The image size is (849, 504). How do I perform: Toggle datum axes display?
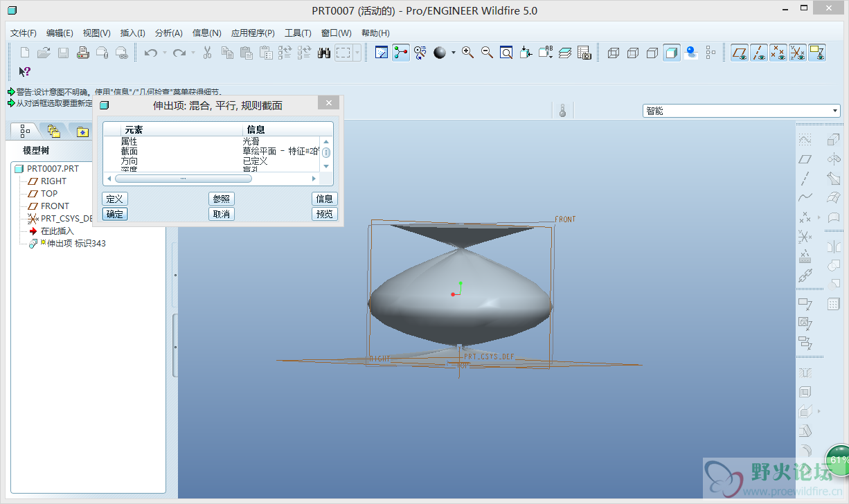point(759,53)
